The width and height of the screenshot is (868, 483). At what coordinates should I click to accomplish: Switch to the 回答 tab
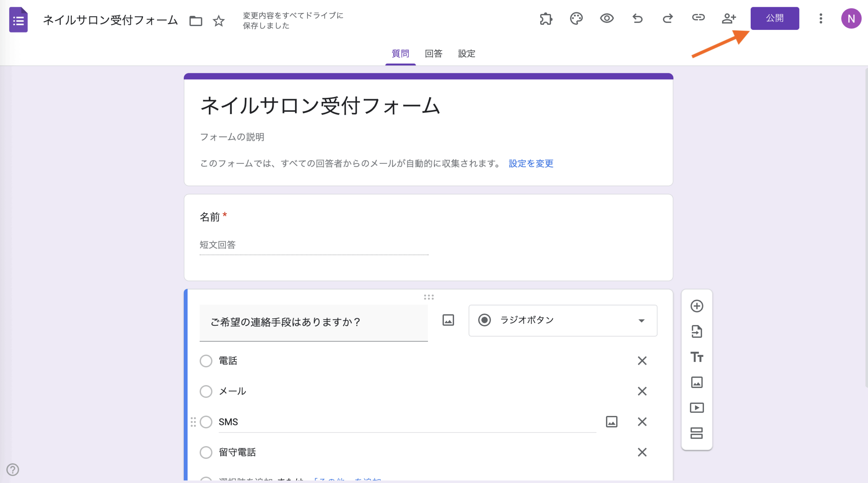pyautogui.click(x=433, y=54)
